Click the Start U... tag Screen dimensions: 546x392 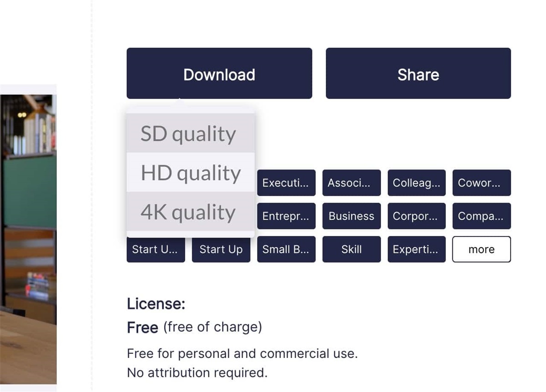click(x=156, y=250)
